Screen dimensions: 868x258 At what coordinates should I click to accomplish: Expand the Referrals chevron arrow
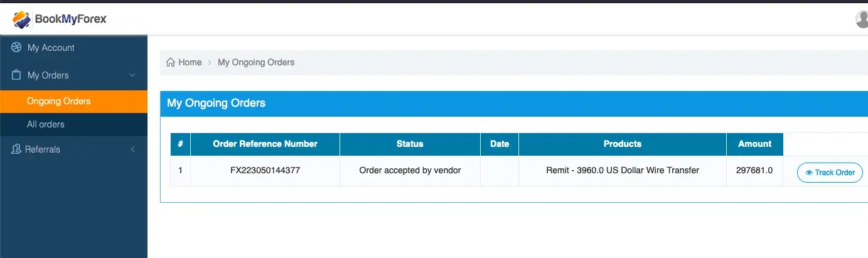point(132,149)
